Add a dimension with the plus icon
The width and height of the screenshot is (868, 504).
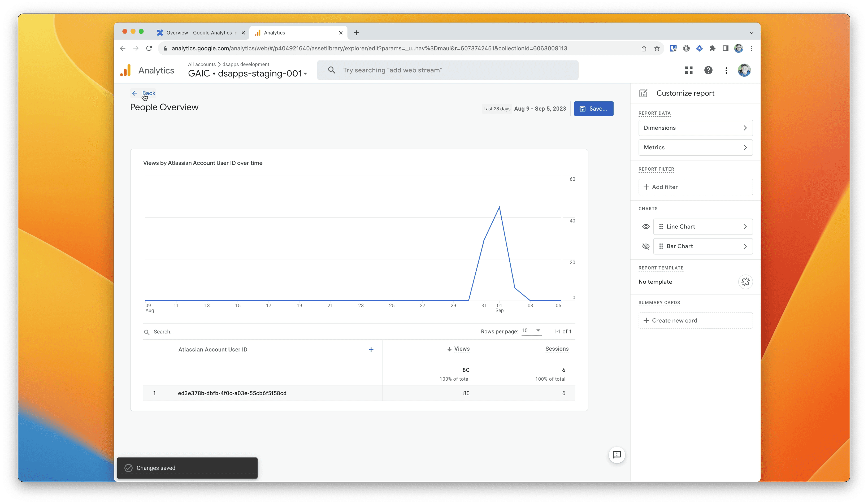point(371,350)
